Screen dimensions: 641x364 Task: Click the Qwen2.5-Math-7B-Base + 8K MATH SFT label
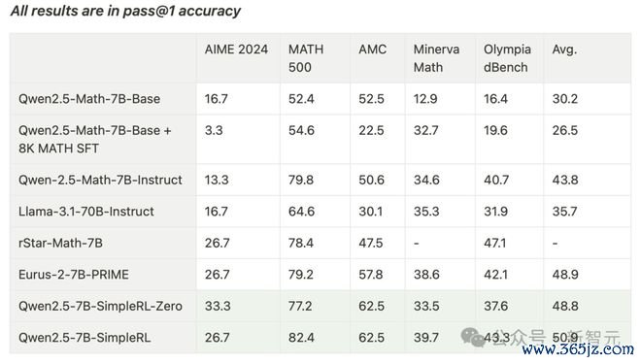pyautogui.click(x=95, y=140)
